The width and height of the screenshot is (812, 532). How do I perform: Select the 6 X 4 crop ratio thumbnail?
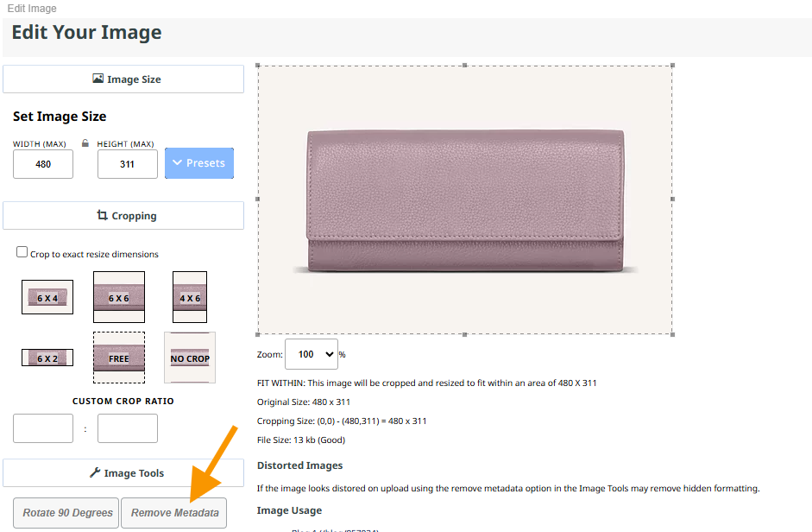coord(47,297)
